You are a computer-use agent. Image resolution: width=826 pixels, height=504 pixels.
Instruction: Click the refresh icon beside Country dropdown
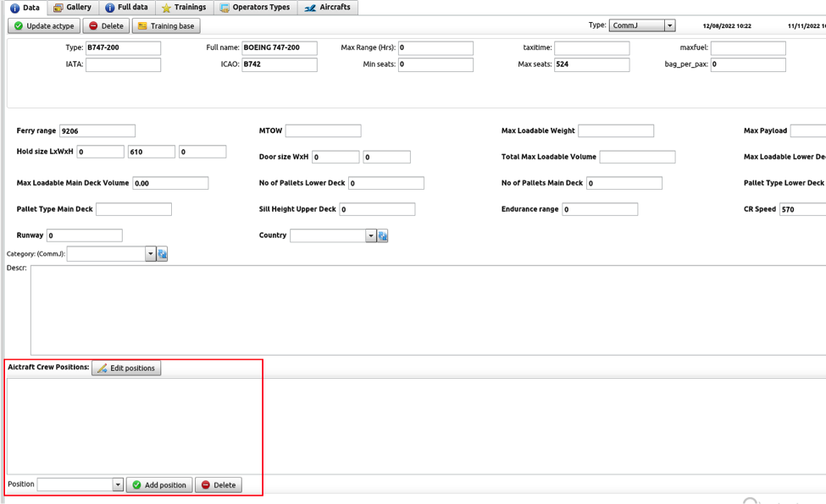pos(383,236)
